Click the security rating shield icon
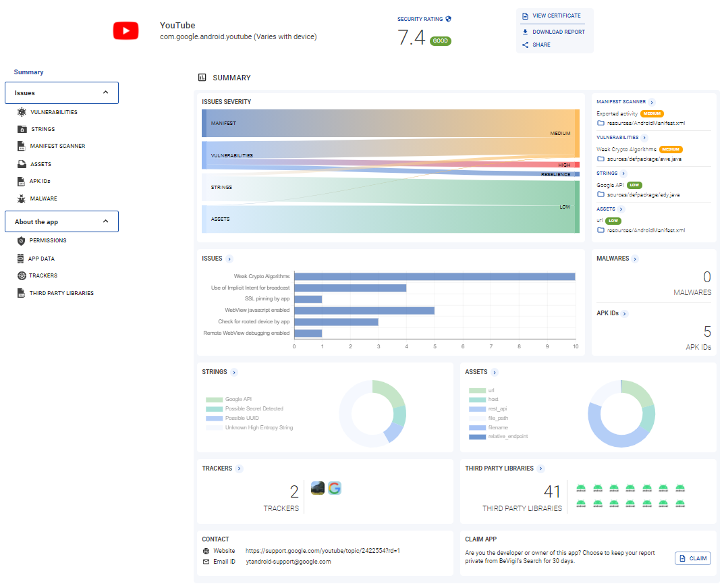Screen dimensions: 724x588 coord(448,19)
